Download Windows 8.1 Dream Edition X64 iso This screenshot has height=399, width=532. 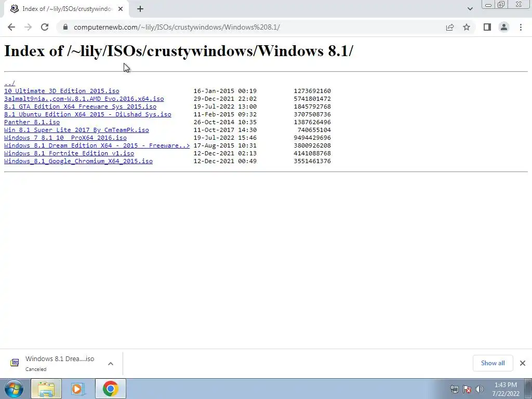(97, 145)
